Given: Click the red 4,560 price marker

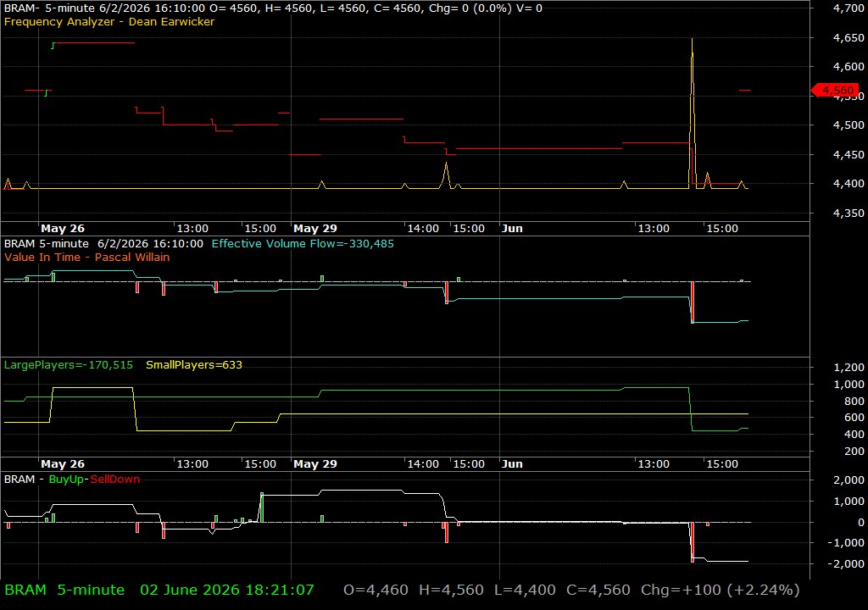Looking at the screenshot, I should point(835,90).
